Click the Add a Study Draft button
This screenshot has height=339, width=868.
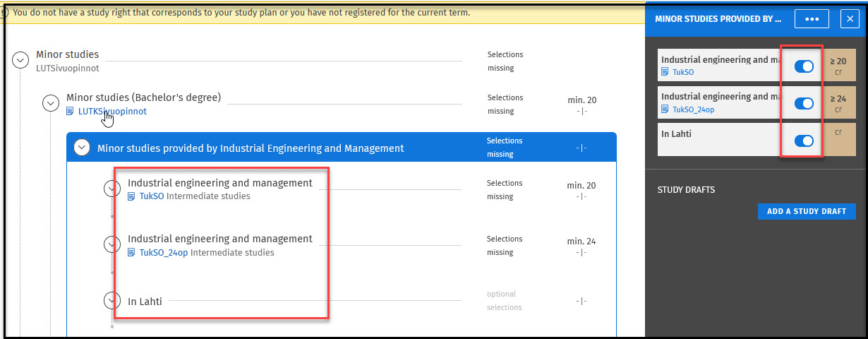(x=807, y=211)
